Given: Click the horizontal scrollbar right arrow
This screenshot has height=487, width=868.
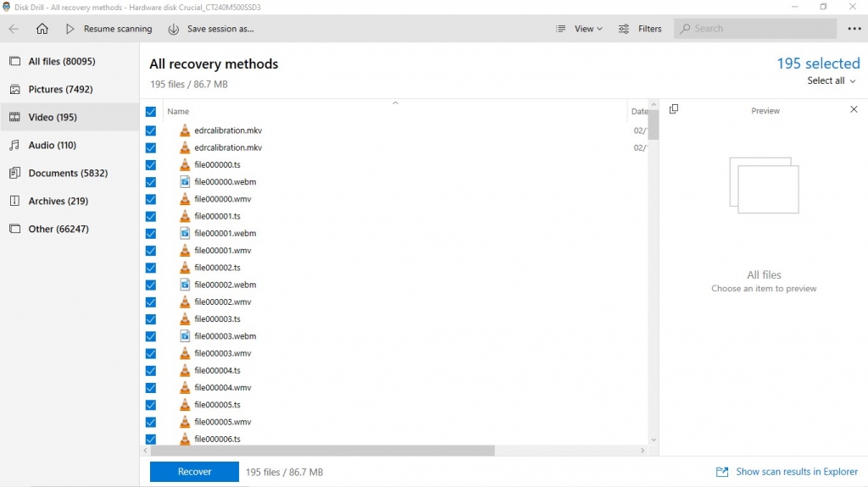Looking at the screenshot, I should pos(643,451).
